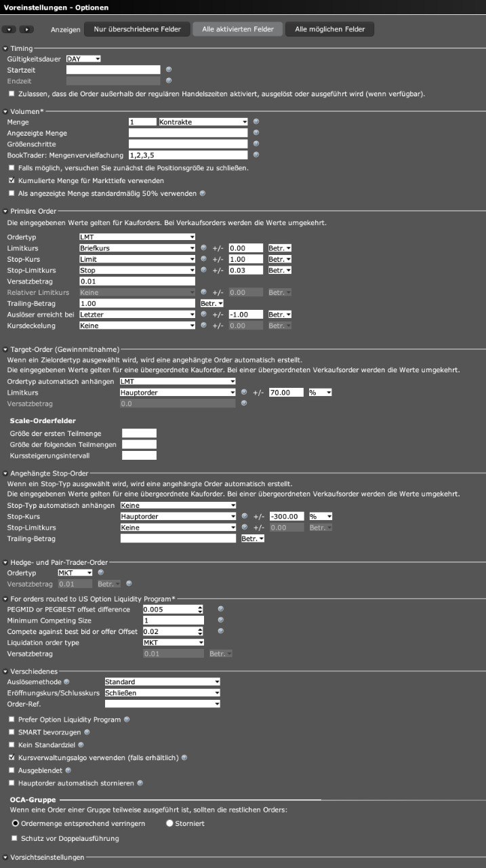Click the info icon beside Menge Kontrakte
Viewport: 486px width, 868px height.
[256, 122]
